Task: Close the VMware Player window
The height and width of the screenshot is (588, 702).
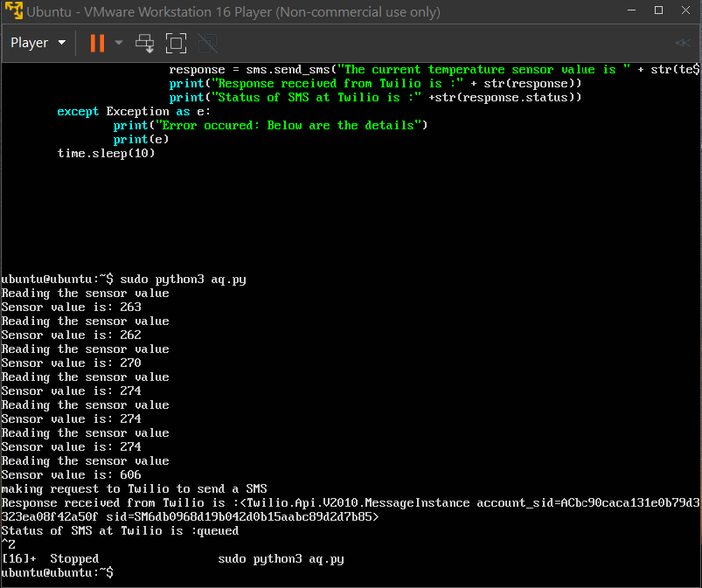Action: tap(685, 10)
